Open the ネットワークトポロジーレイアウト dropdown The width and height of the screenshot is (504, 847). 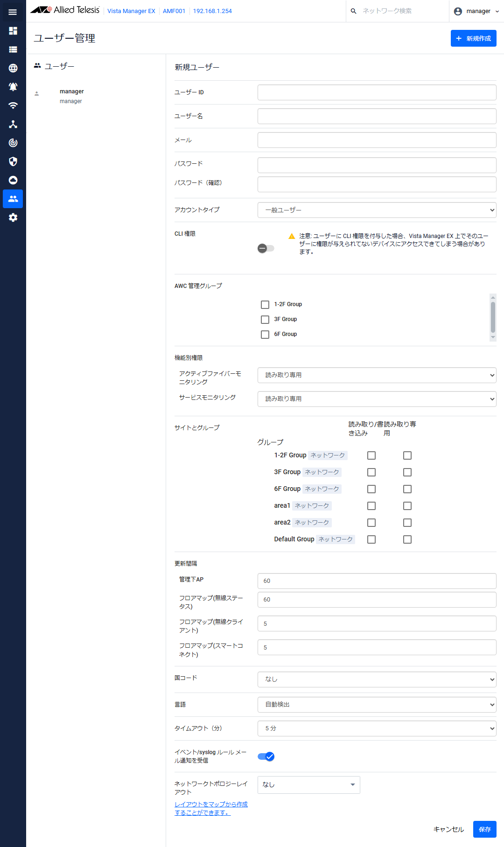(308, 785)
